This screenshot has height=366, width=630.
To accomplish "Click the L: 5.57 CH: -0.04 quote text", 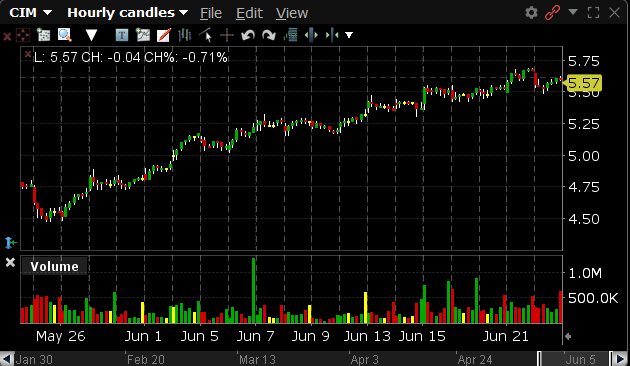I will [x=131, y=57].
